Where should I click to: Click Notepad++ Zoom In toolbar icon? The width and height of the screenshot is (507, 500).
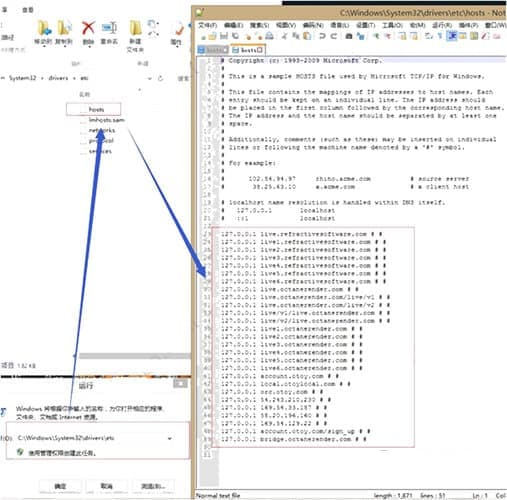[376, 36]
